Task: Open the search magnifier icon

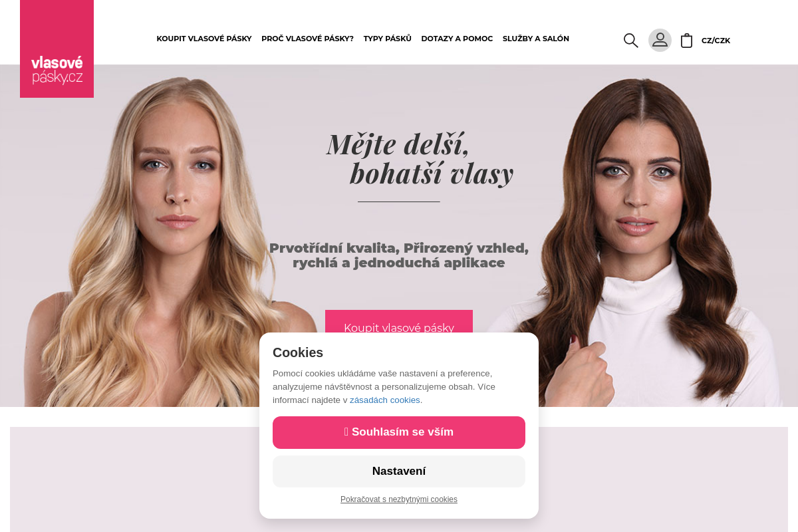Action: [x=630, y=40]
